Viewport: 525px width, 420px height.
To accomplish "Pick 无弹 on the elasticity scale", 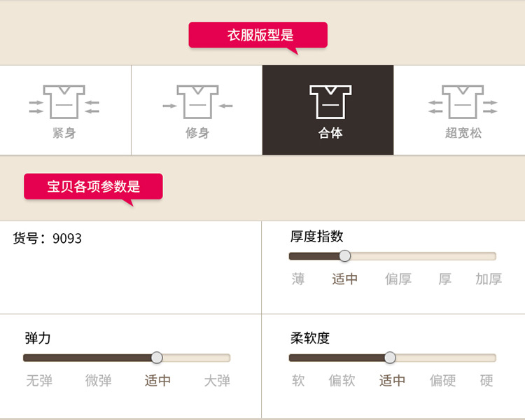I will tap(39, 381).
